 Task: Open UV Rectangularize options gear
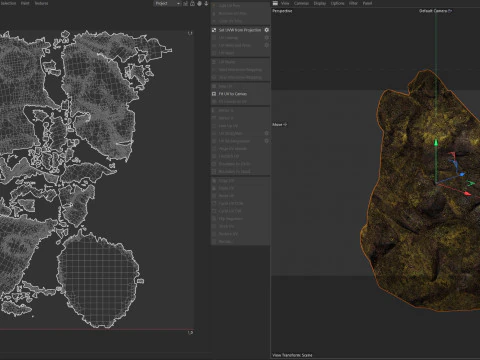tap(267, 141)
